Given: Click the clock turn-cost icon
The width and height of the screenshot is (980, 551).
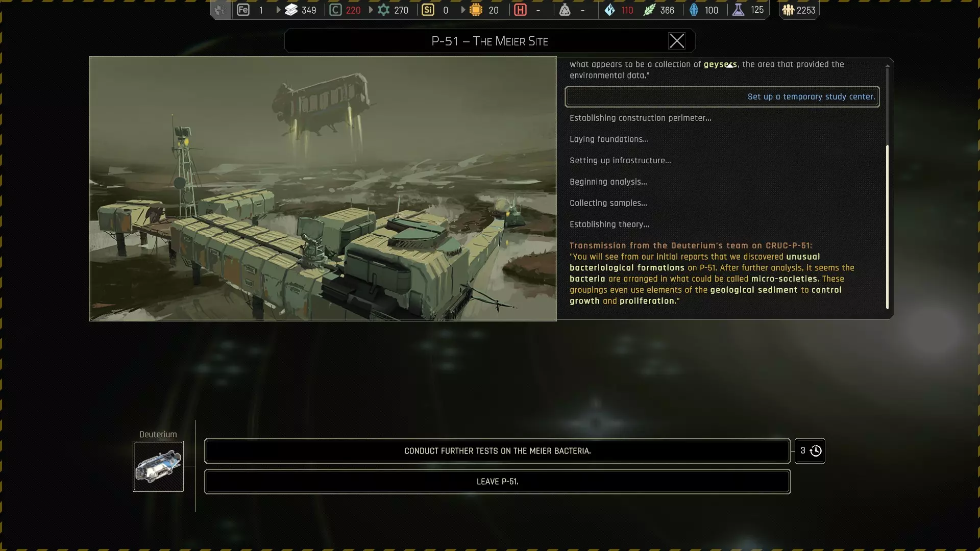Looking at the screenshot, I should [816, 451].
